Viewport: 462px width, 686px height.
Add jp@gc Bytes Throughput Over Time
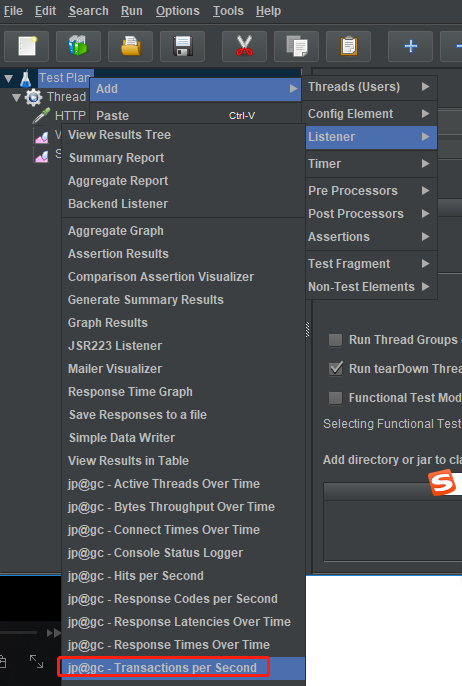(x=183, y=507)
